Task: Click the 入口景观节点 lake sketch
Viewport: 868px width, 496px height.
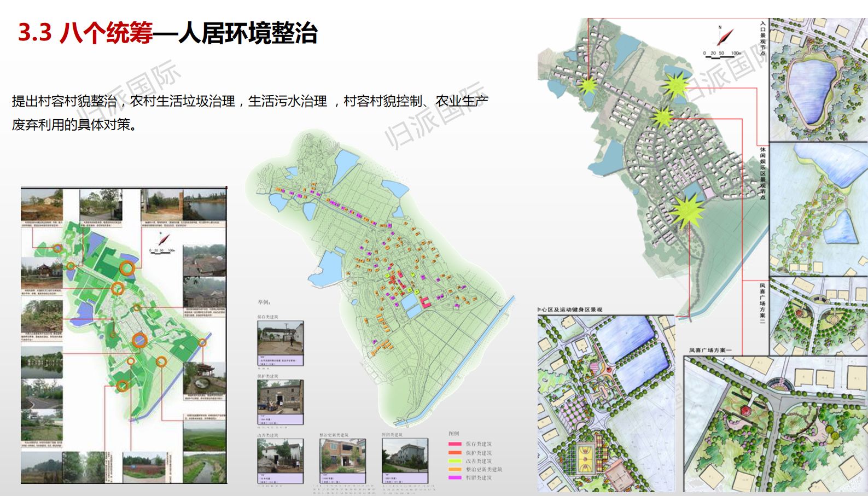Action: click(818, 79)
